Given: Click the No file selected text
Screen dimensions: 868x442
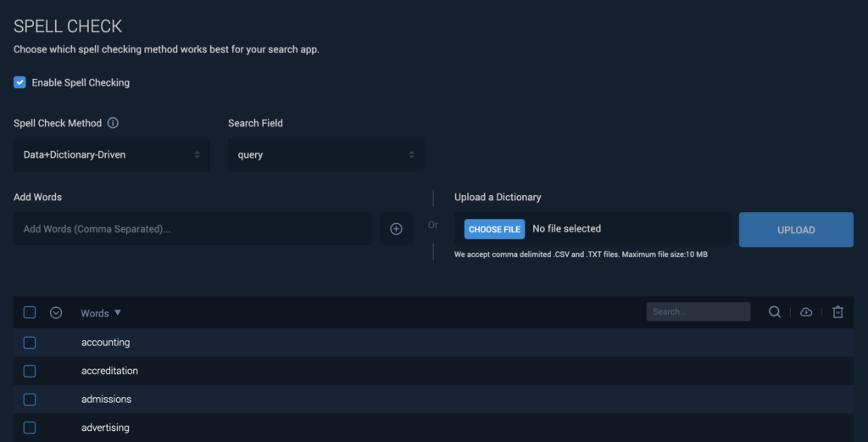Looking at the screenshot, I should pyautogui.click(x=566, y=229).
